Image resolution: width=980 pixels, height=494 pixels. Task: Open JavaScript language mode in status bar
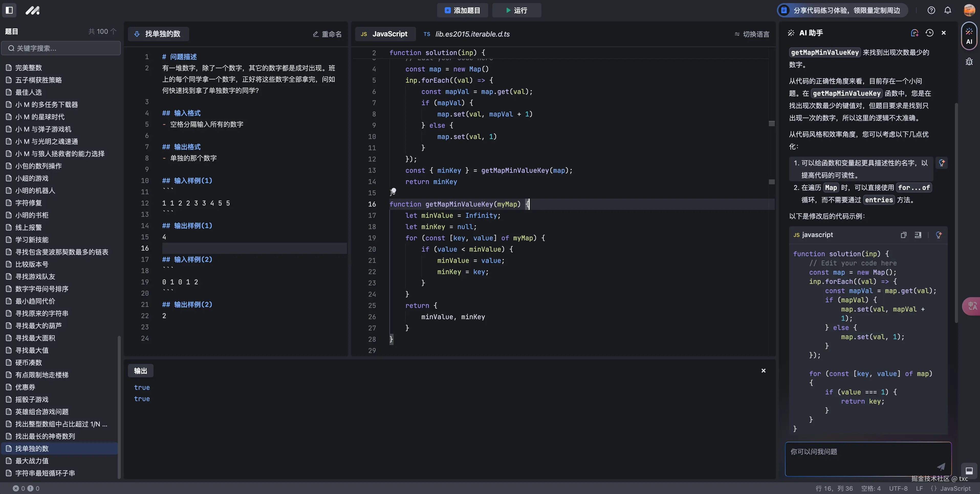(x=955, y=488)
